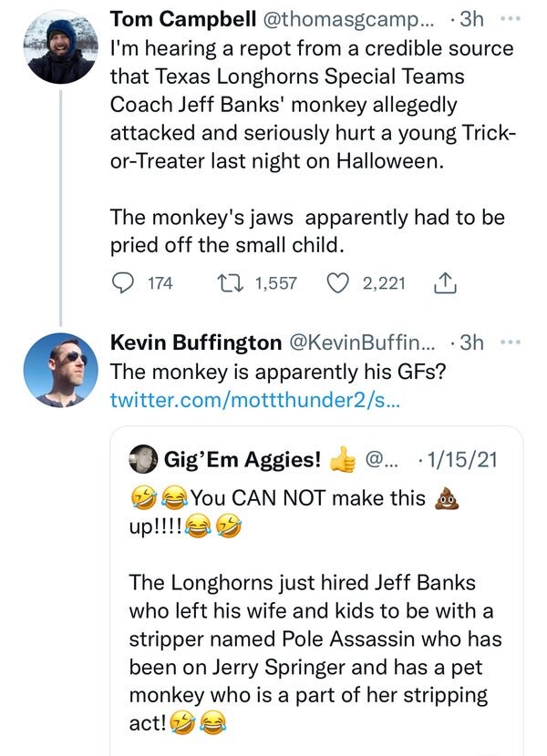Viewport: 547px width, 756px height.
Task: Open Tom Campbell's profile picture
Action: pos(60,46)
